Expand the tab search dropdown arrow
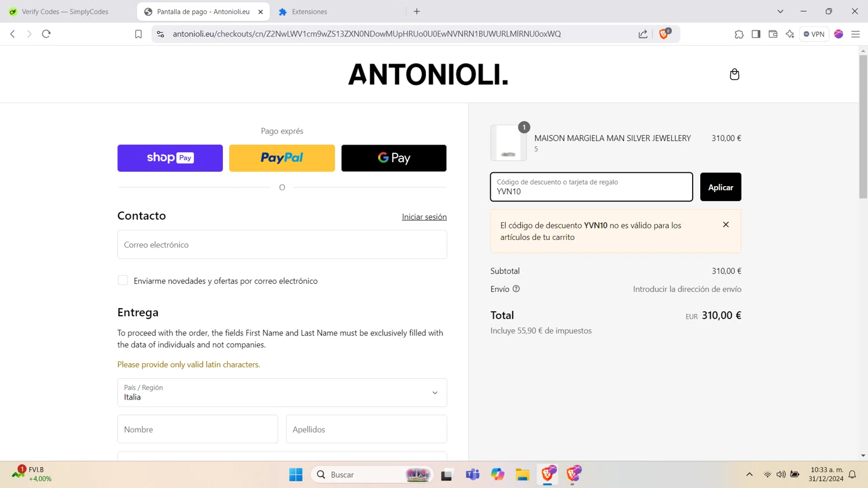Image resolution: width=868 pixels, height=488 pixels. pos(780,12)
